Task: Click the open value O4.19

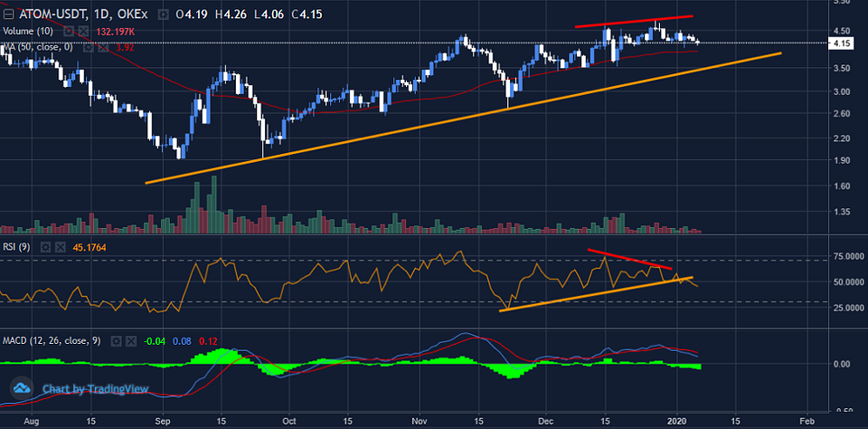Action: [192, 14]
